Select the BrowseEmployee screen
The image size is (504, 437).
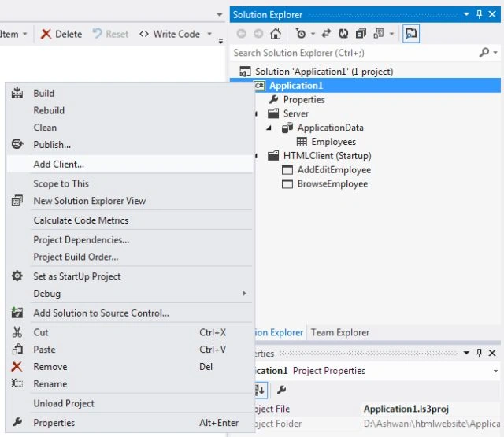[332, 183]
